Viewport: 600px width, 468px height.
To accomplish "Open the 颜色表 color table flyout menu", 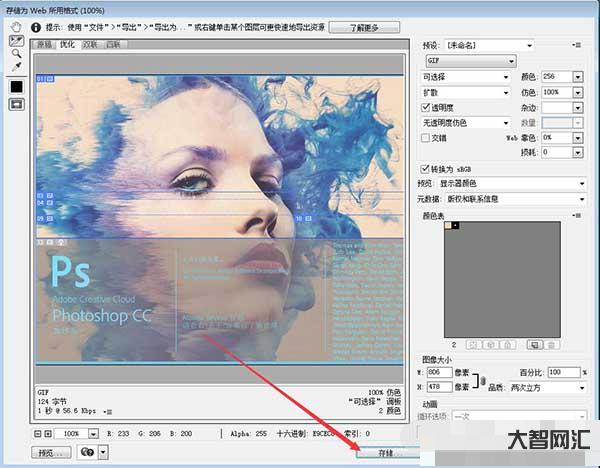I will [x=577, y=216].
